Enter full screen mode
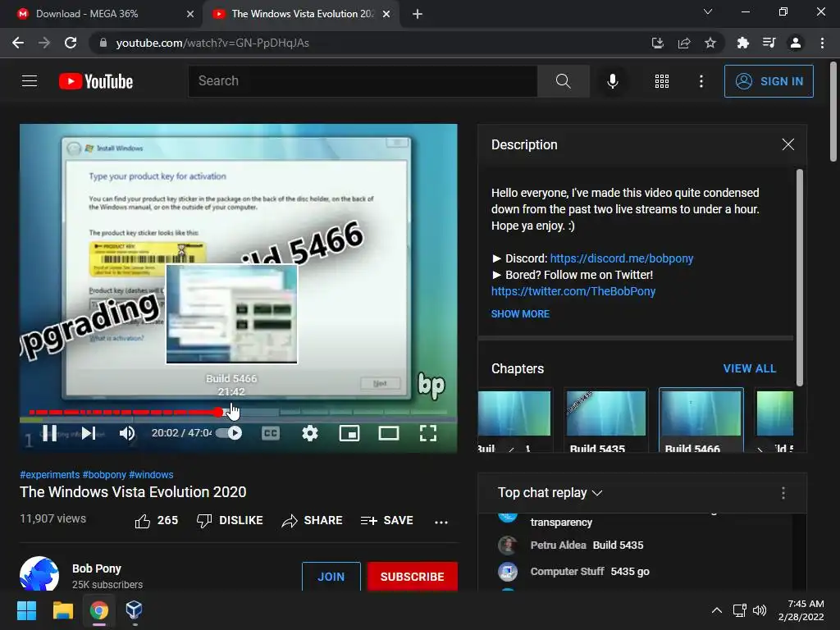840x630 pixels. point(428,433)
